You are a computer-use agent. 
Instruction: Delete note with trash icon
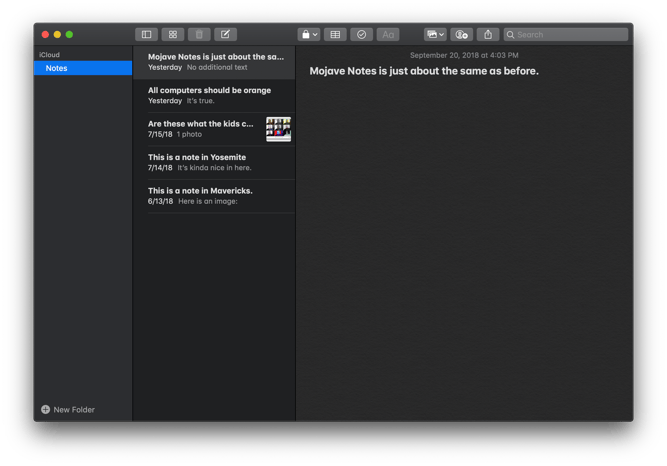pos(199,34)
